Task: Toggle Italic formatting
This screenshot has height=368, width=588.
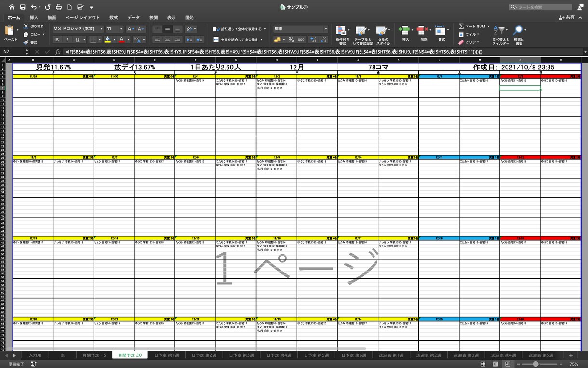Action: 67,40
